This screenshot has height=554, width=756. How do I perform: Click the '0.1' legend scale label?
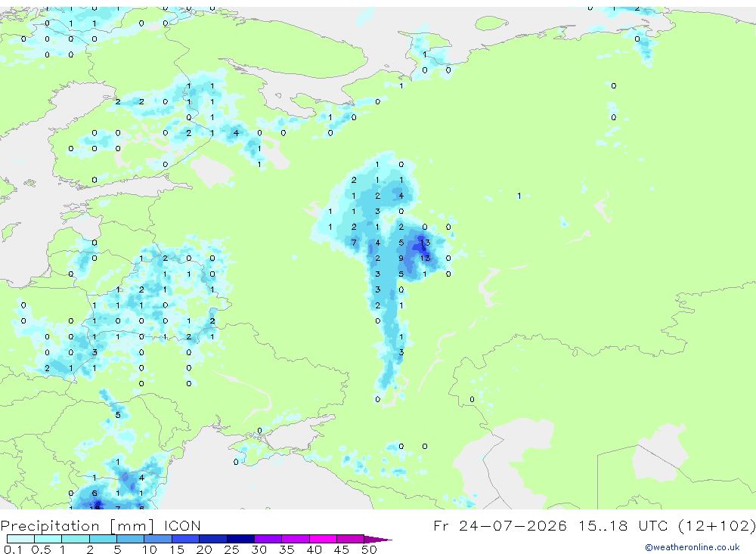(x=13, y=549)
